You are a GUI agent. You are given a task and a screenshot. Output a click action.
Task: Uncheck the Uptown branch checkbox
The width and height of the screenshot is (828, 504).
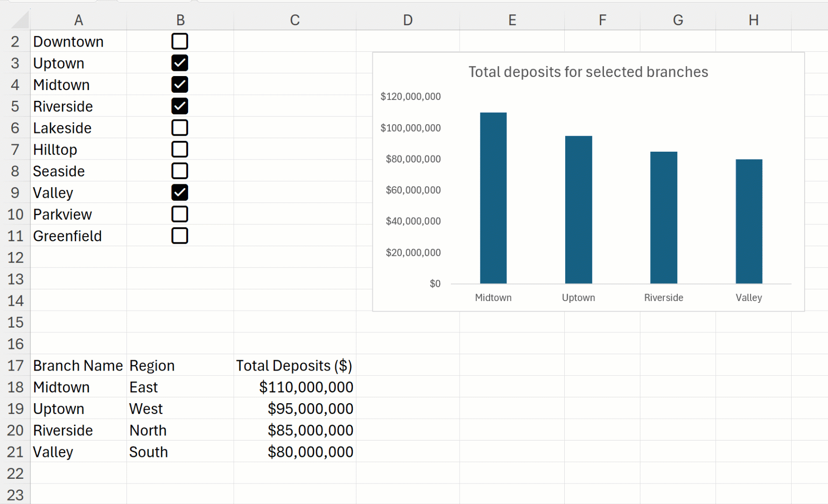point(180,63)
